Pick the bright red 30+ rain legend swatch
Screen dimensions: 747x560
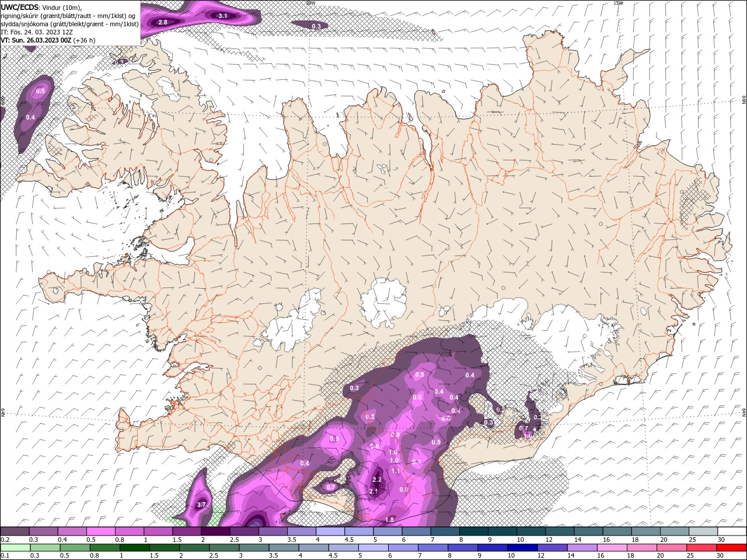pyautogui.click(x=731, y=548)
